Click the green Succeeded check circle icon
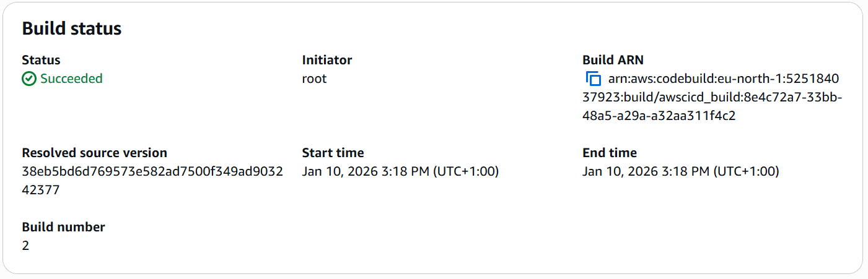The width and height of the screenshot is (868, 279). 29,79
